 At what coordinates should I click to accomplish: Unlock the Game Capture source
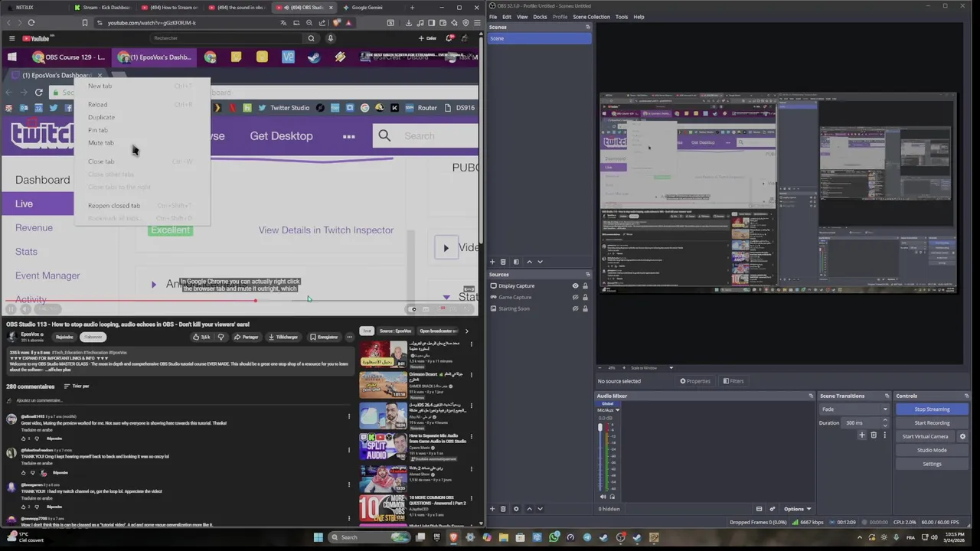pyautogui.click(x=585, y=298)
